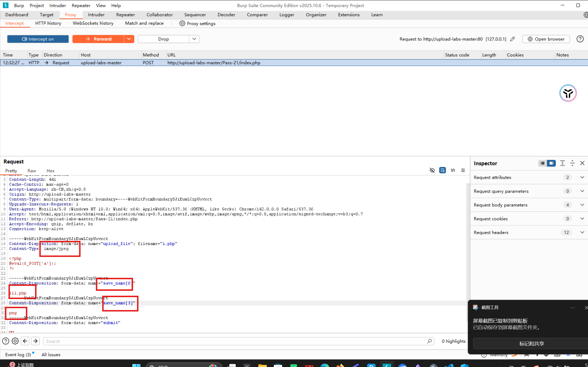This screenshot has height=367, width=588.
Task: Toggle show newline characters button
Action: pos(453,170)
